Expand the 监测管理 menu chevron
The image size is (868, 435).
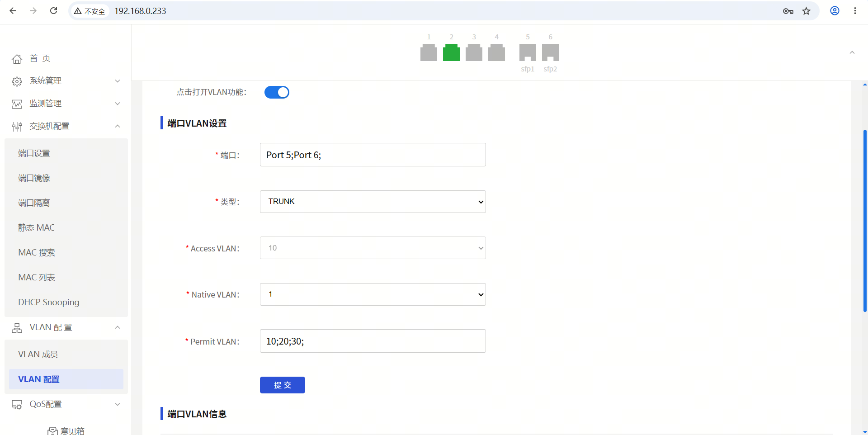click(x=118, y=104)
